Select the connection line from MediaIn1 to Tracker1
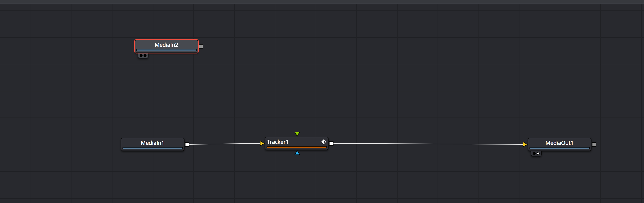The height and width of the screenshot is (203, 644). 225,144
